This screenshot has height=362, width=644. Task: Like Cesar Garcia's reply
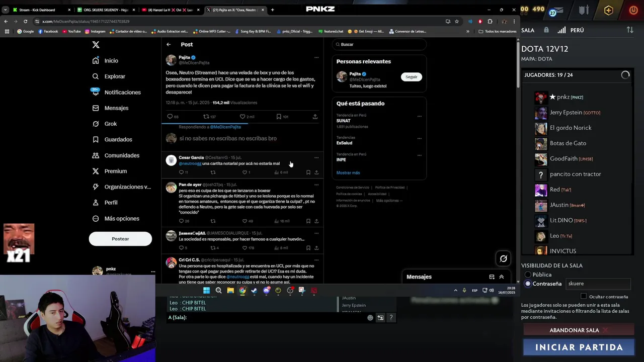tap(245, 172)
